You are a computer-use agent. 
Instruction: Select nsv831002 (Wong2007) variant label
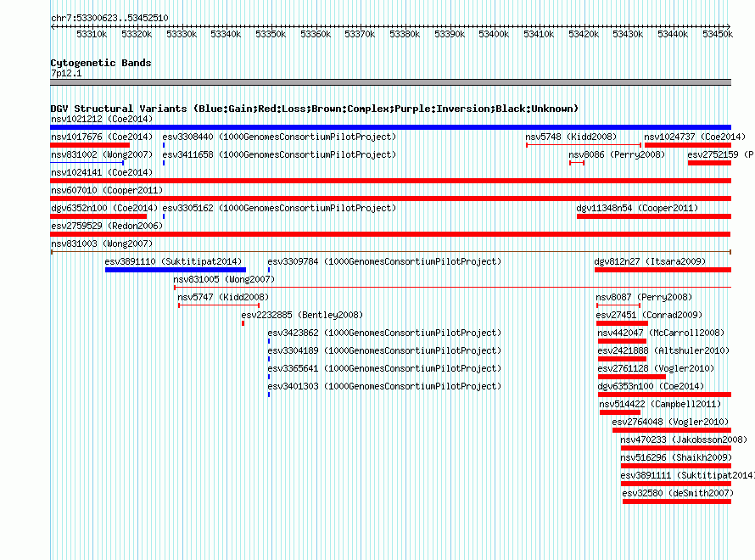[x=102, y=154]
